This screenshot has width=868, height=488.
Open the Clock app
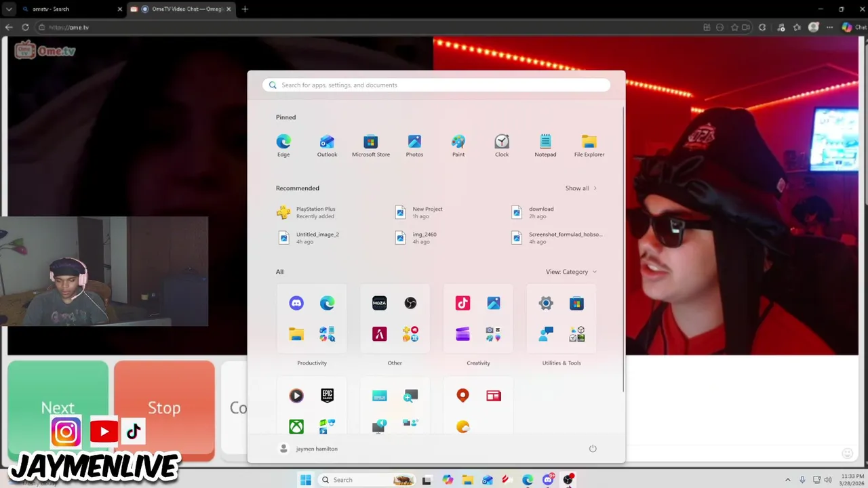(502, 145)
